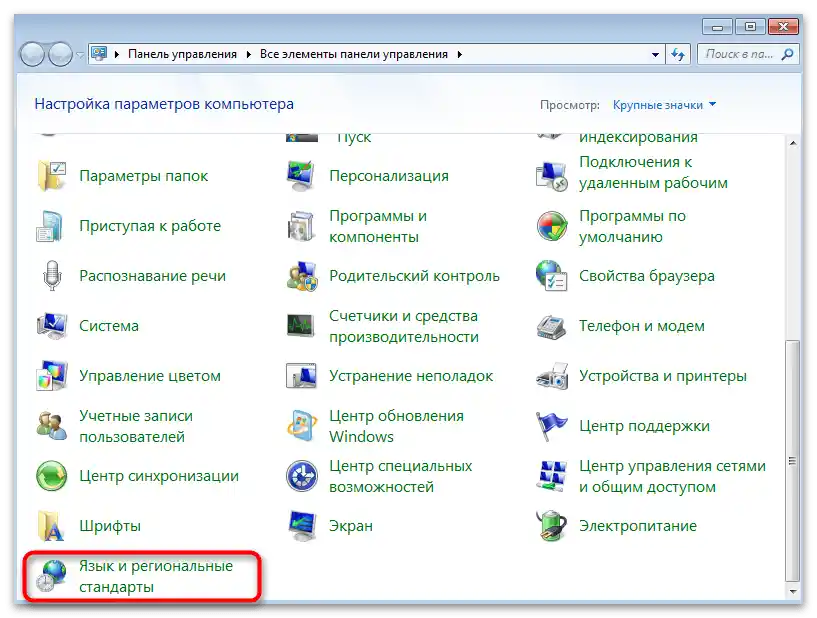Open the Система link
This screenshot has width=817, height=618.
coord(109,326)
